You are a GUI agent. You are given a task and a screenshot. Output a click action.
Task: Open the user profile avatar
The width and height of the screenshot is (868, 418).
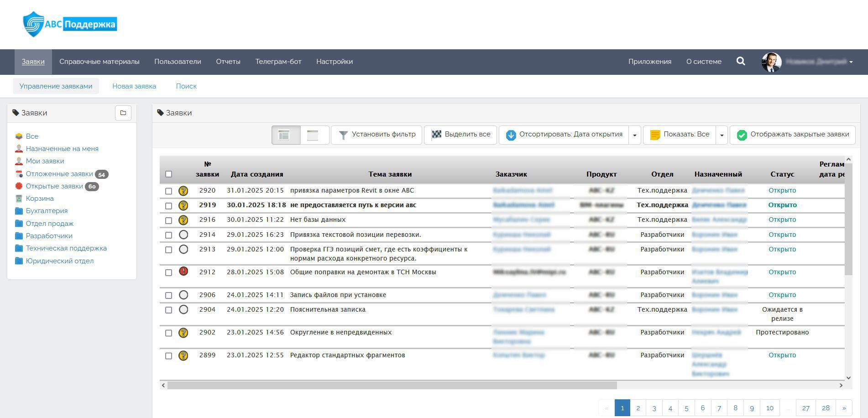coord(771,62)
